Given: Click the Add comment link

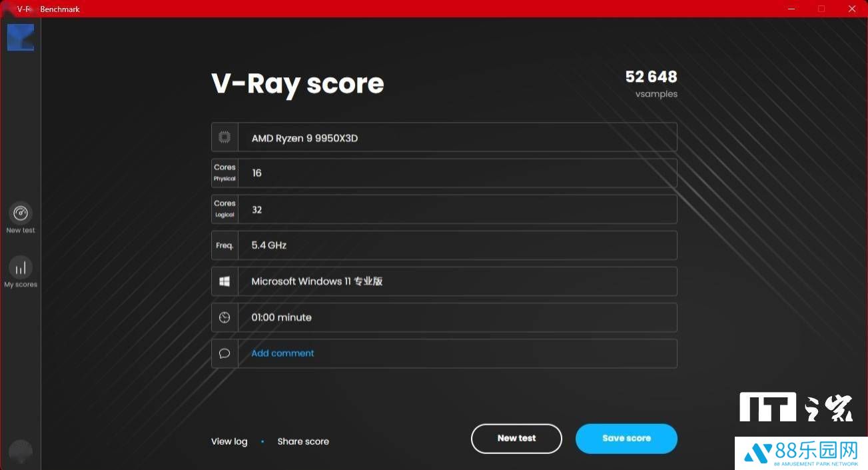Looking at the screenshot, I should point(282,353).
